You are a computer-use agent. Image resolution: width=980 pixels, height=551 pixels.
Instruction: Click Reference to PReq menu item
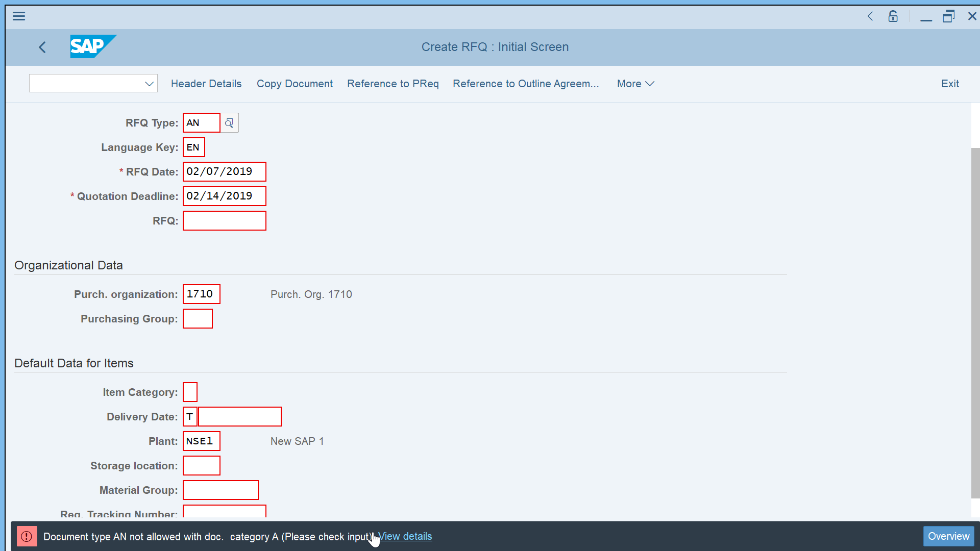point(393,84)
